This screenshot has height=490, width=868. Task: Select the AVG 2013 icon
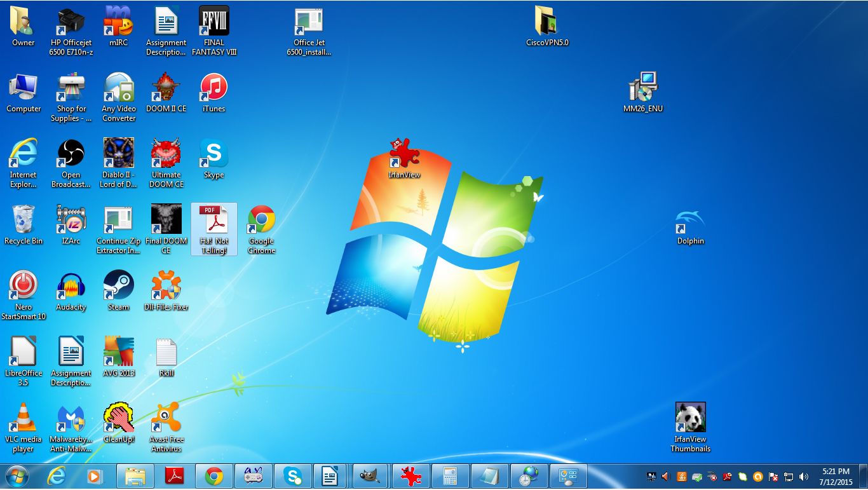point(119,357)
